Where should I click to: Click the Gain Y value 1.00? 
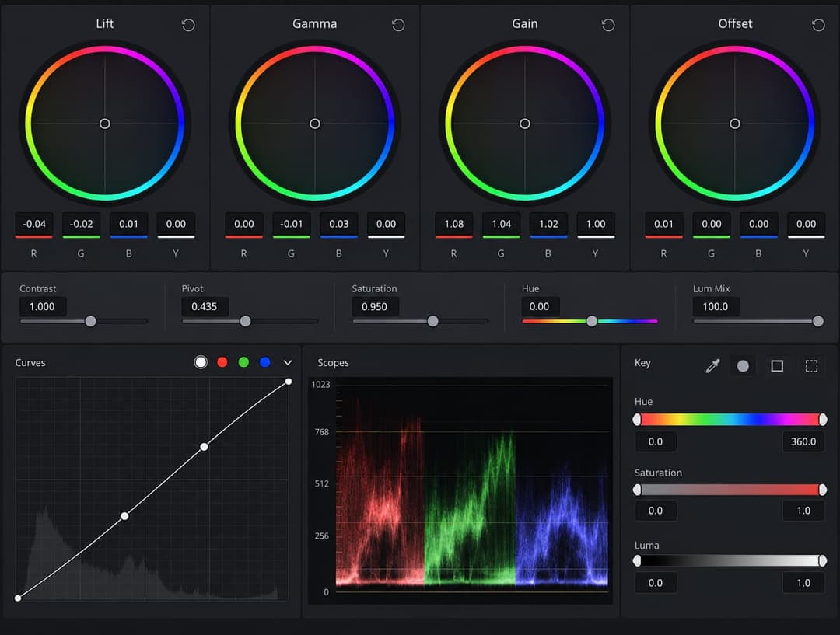pos(596,224)
